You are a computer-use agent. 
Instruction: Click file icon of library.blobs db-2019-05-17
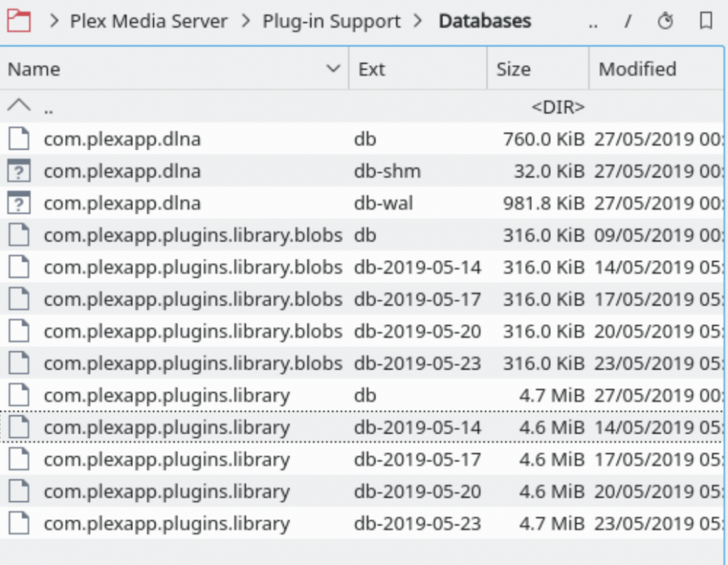(19, 299)
